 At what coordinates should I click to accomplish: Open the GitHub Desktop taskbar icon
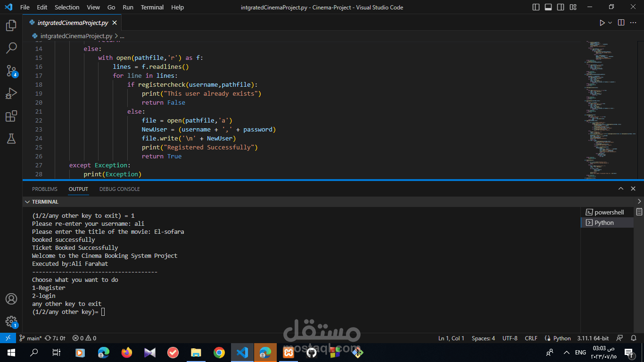pos(312,352)
